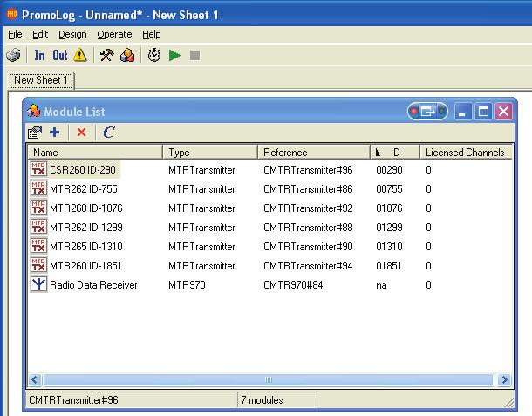Click reference CMTRTransmitter#94 cell
This screenshot has height=416, width=532.
(x=308, y=265)
